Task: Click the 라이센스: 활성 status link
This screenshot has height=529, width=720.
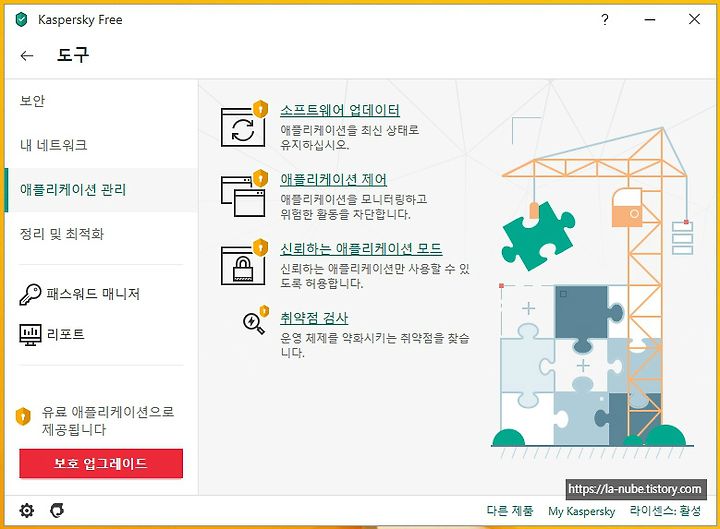Action: (x=665, y=511)
